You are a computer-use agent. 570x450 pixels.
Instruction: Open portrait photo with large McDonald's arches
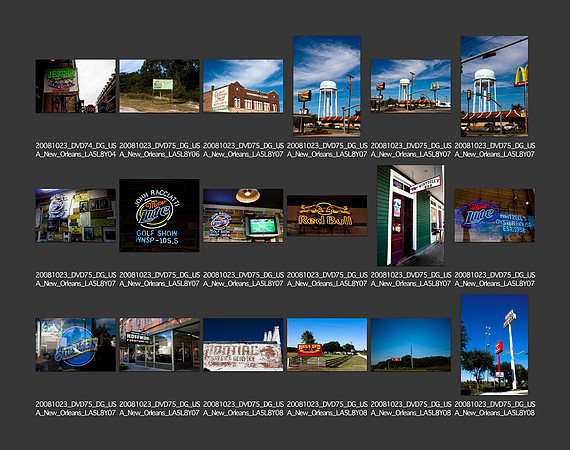494,86
